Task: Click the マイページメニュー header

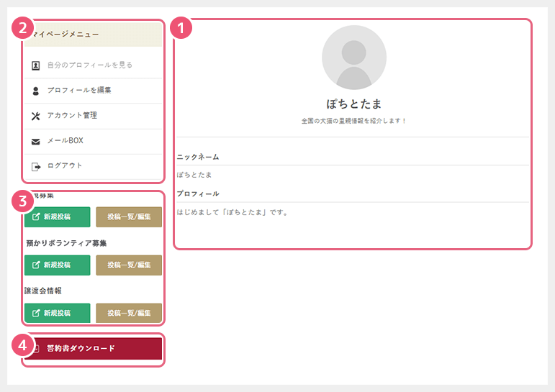Action: 93,35
